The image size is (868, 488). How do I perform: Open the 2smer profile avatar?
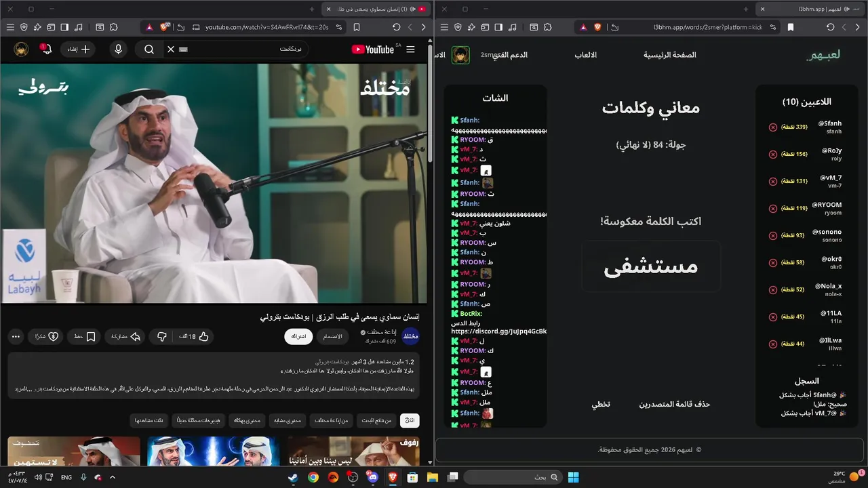tap(460, 55)
